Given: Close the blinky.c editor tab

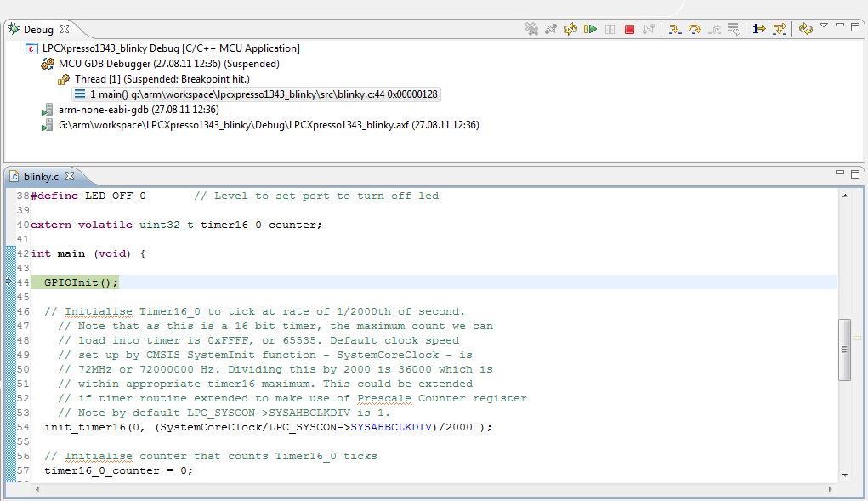Looking at the screenshot, I should [71, 176].
